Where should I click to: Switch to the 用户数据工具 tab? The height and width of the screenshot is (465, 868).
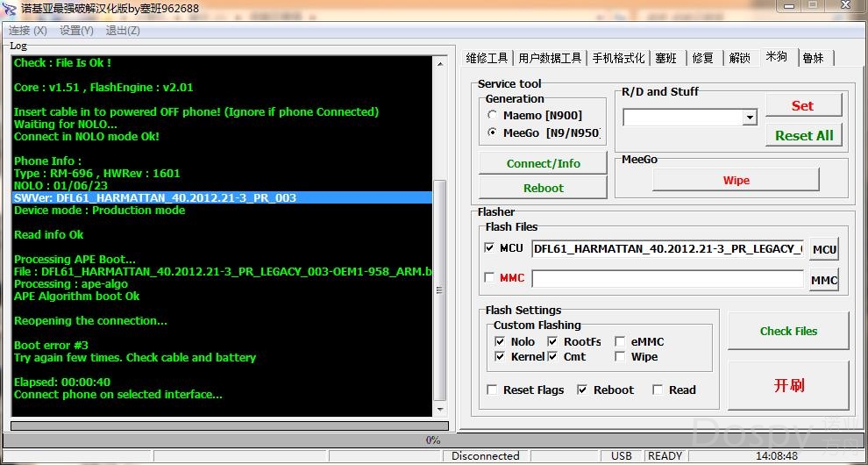point(550,58)
